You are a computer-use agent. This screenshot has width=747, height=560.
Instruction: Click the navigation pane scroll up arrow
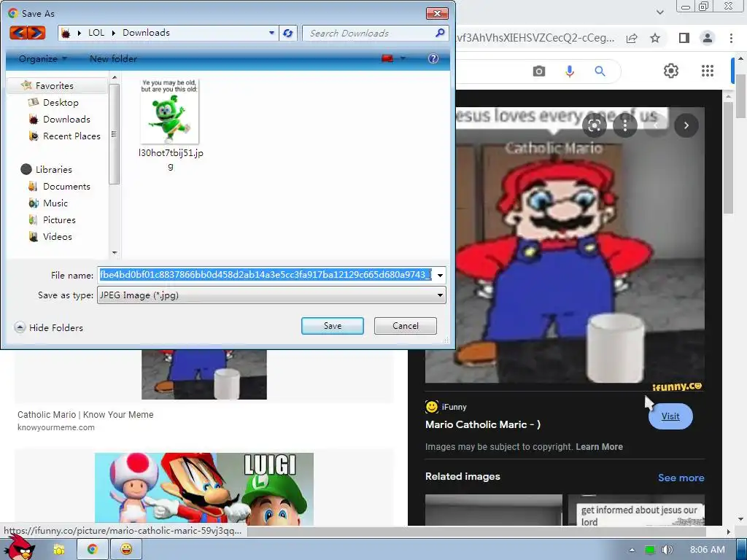pos(115,77)
